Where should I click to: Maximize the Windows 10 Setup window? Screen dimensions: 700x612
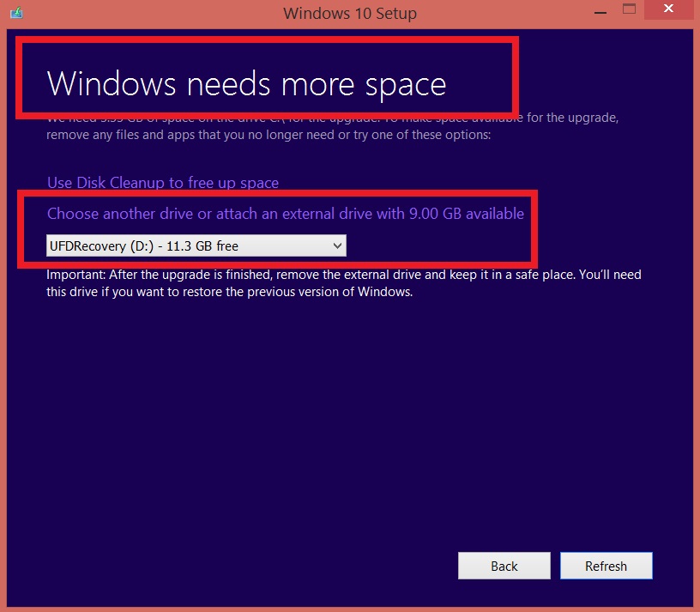[x=630, y=10]
